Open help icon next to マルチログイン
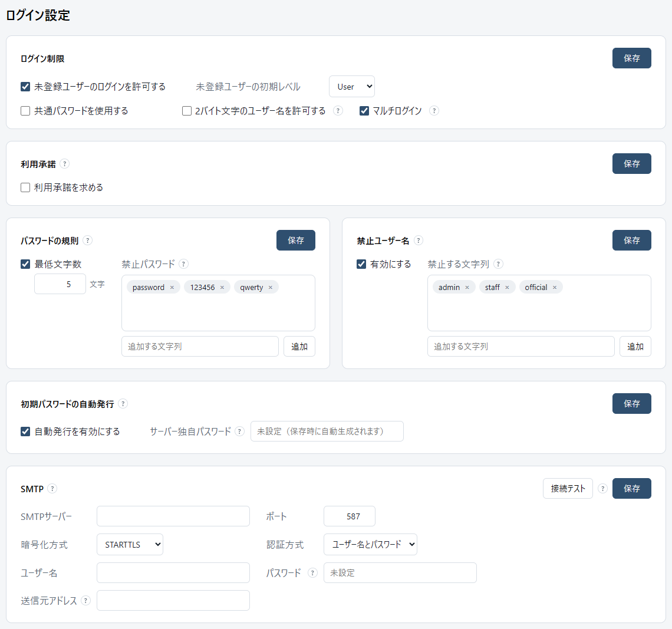 point(434,111)
